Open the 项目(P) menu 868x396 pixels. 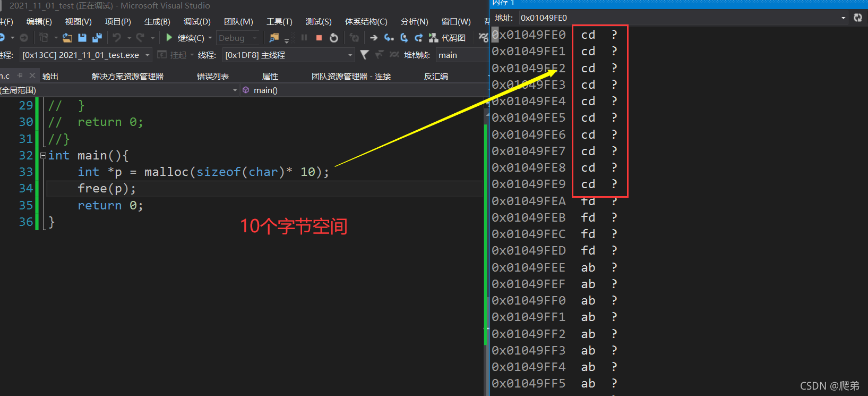click(x=118, y=21)
